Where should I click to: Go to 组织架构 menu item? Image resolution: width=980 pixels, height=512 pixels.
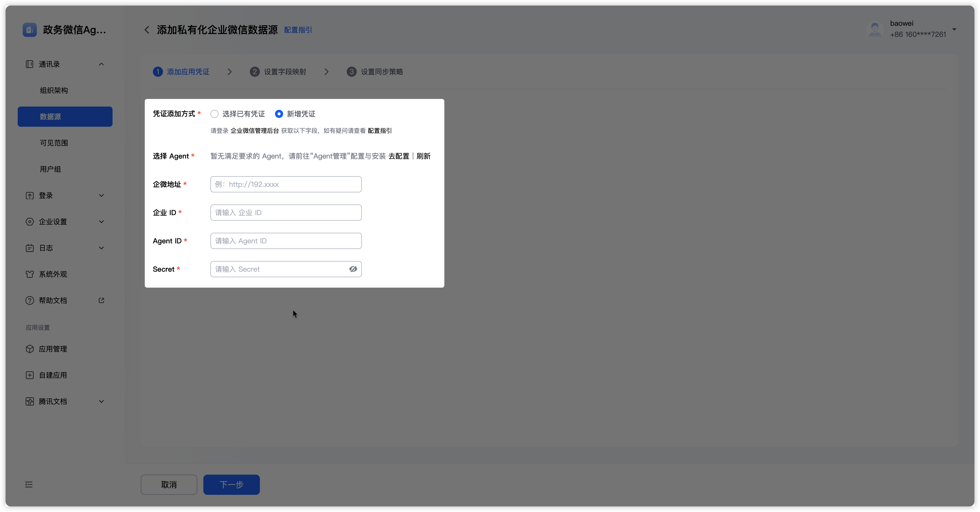(x=54, y=90)
